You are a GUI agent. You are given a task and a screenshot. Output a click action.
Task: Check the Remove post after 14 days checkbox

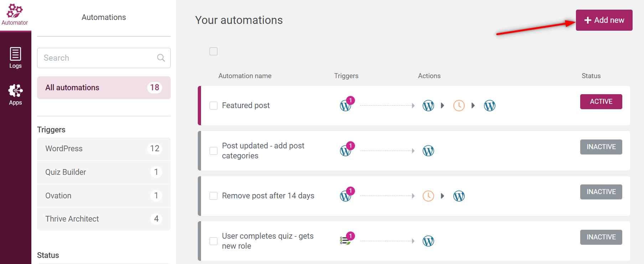pyautogui.click(x=213, y=196)
